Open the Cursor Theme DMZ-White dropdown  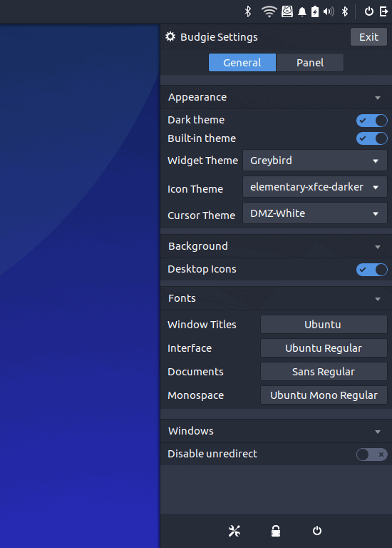[x=315, y=213]
